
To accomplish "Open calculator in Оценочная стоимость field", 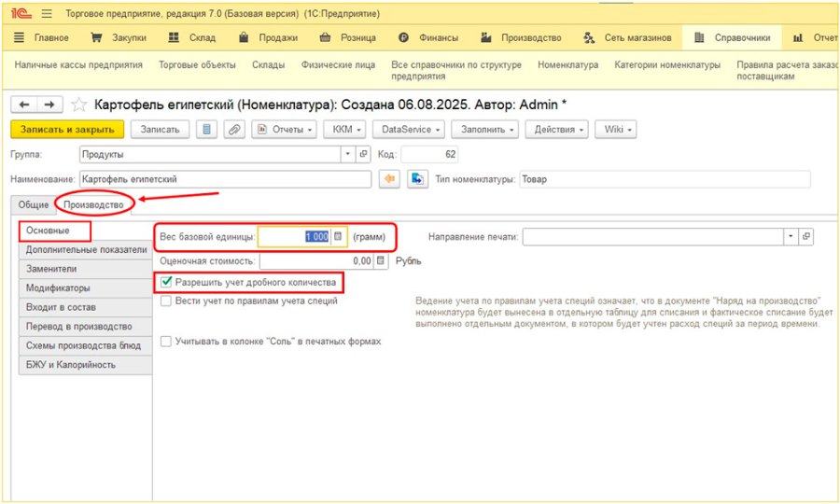I will pos(381,260).
